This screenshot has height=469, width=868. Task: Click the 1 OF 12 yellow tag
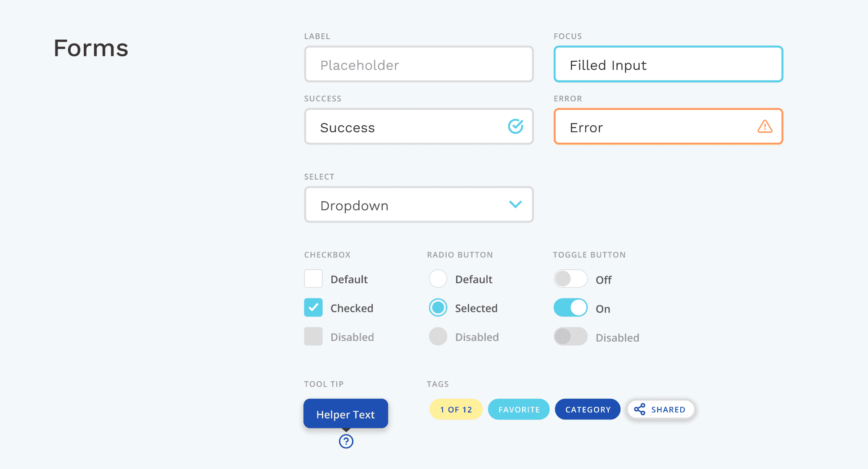click(x=456, y=409)
